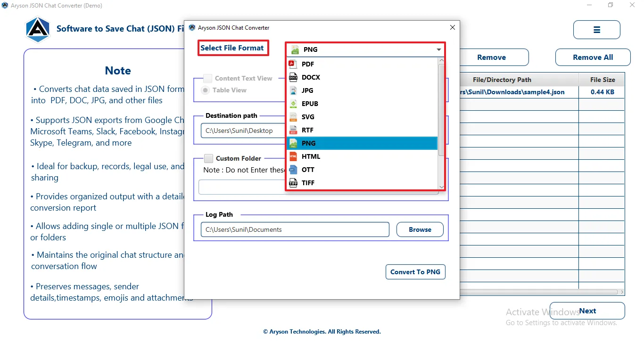Minimize the main Aryson window
The width and height of the screenshot is (644, 343).
click(x=589, y=5)
